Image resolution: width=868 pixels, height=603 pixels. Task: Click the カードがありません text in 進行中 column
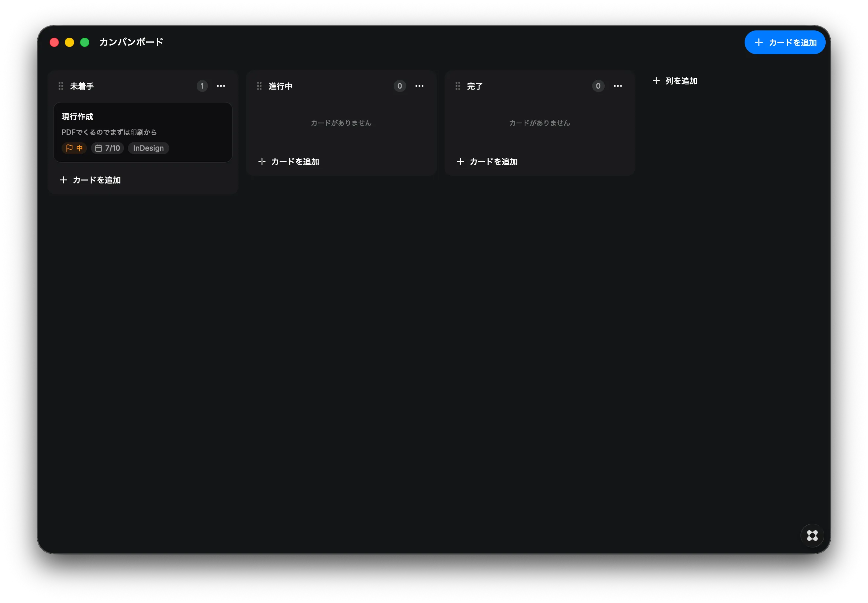click(341, 123)
